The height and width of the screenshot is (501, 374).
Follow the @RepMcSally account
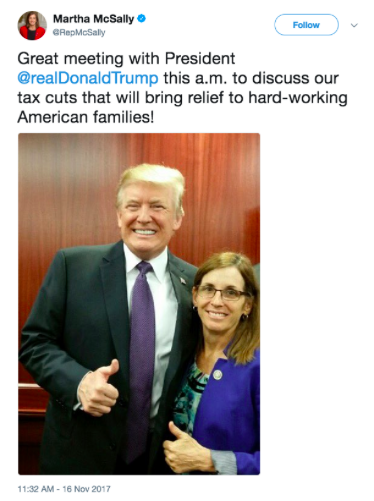306,25
